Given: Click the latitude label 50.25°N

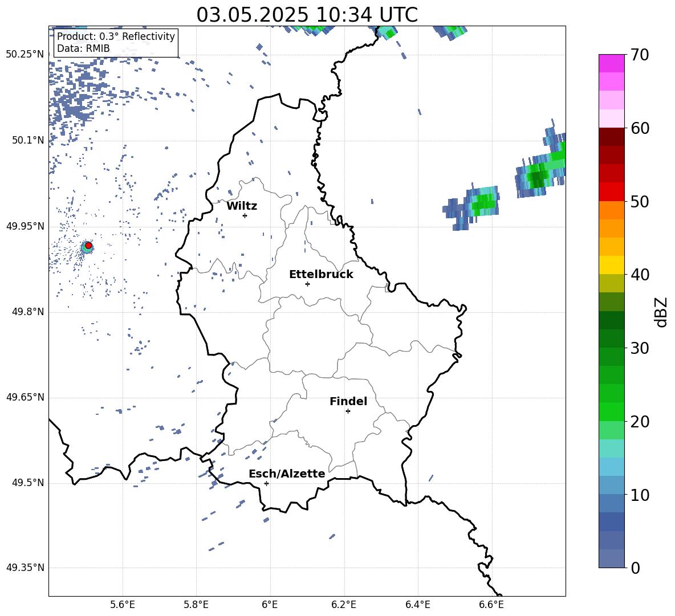Looking at the screenshot, I should click(x=25, y=55).
